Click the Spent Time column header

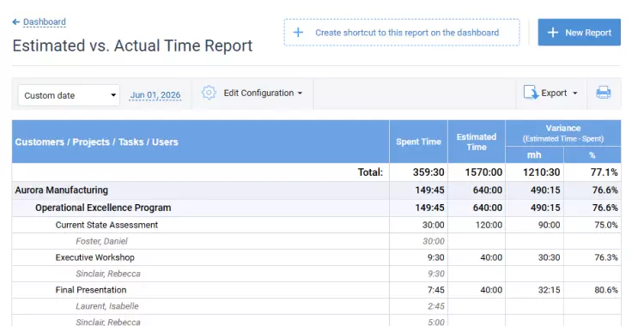418,142
